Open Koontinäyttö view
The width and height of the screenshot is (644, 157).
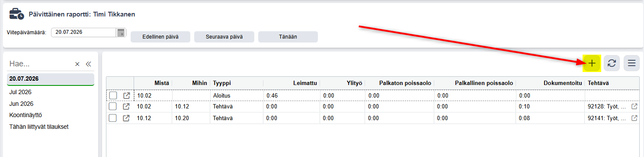coord(26,115)
